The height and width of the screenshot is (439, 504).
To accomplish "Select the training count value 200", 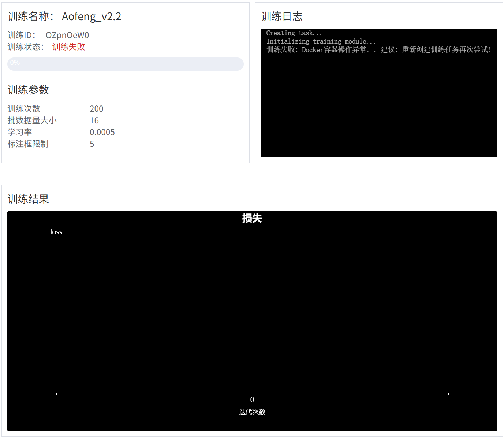I will coord(97,109).
